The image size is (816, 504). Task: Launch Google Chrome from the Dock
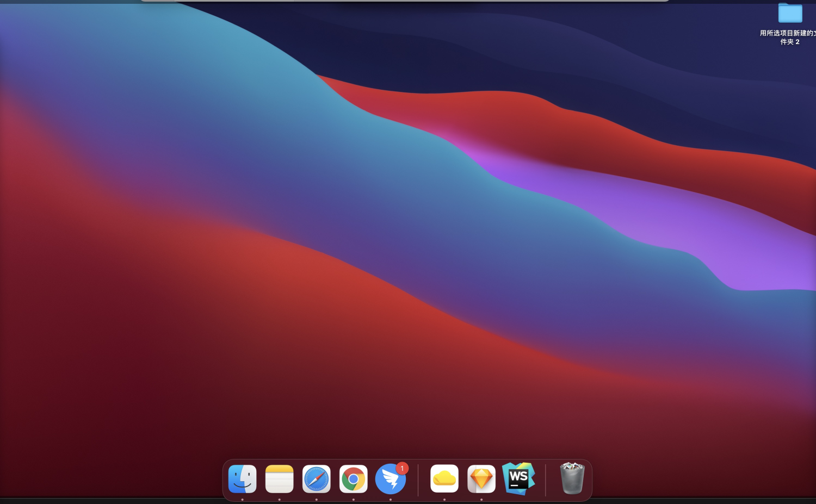(x=353, y=479)
